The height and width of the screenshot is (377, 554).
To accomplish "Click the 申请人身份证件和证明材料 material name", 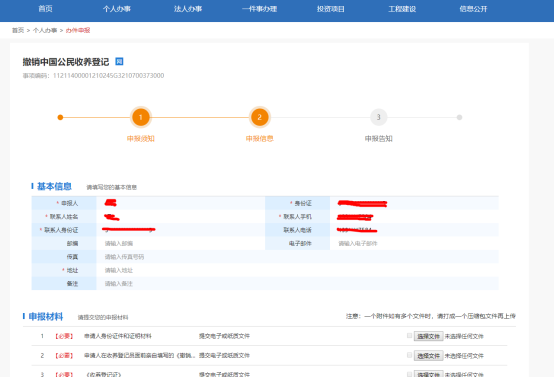I will [x=118, y=336].
